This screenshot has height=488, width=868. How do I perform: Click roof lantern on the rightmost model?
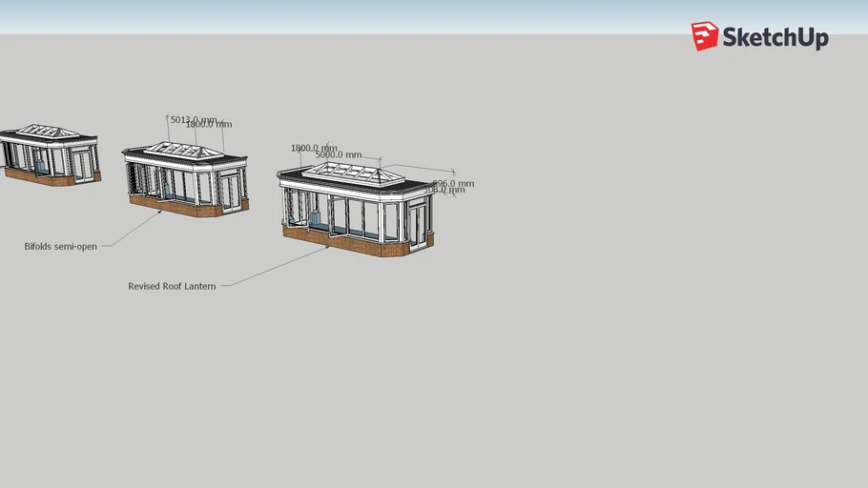352,173
